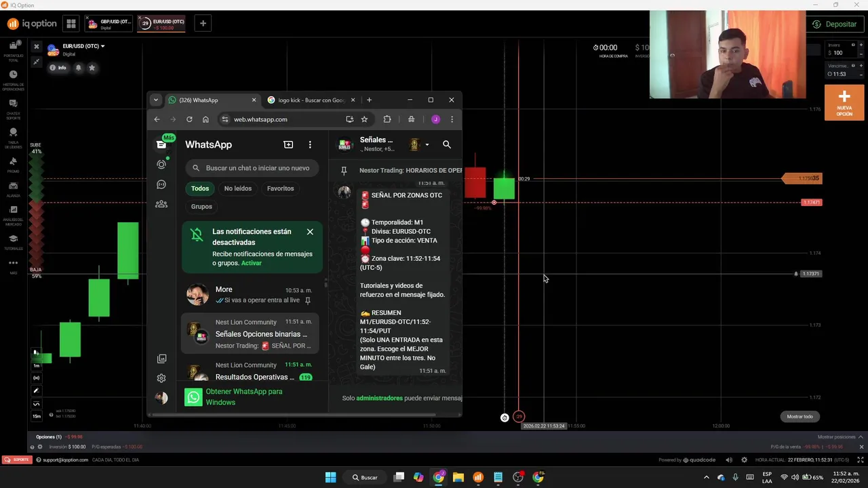868x488 pixels.
Task: Click Mostrar todo on the chart
Action: tap(800, 417)
